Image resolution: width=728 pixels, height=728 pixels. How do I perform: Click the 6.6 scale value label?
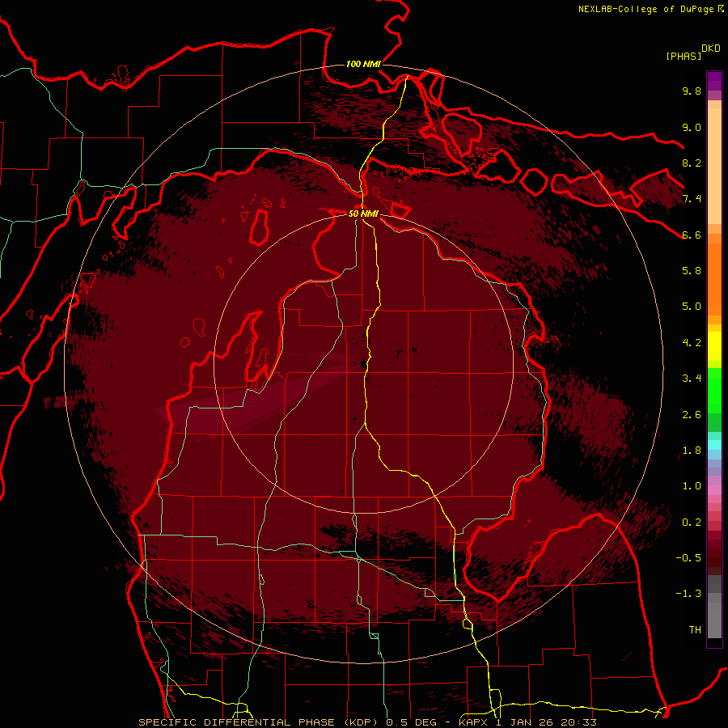692,235
